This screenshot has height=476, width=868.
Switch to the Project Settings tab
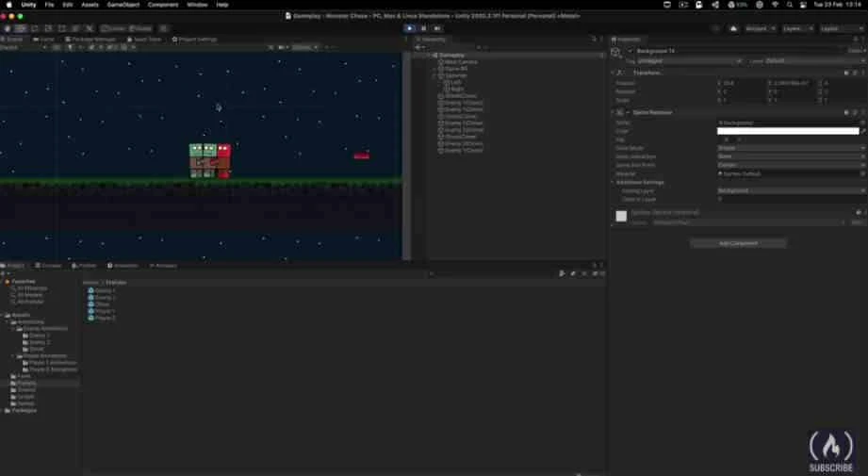pos(194,40)
